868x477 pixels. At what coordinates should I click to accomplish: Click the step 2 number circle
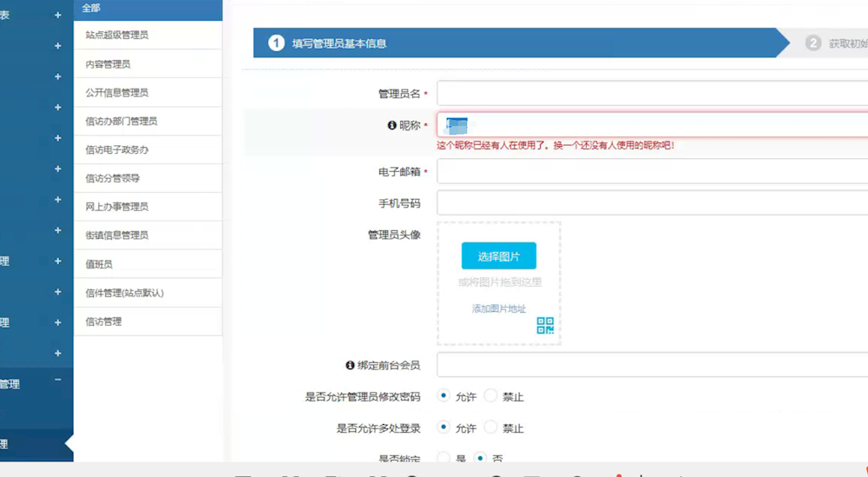(x=813, y=43)
